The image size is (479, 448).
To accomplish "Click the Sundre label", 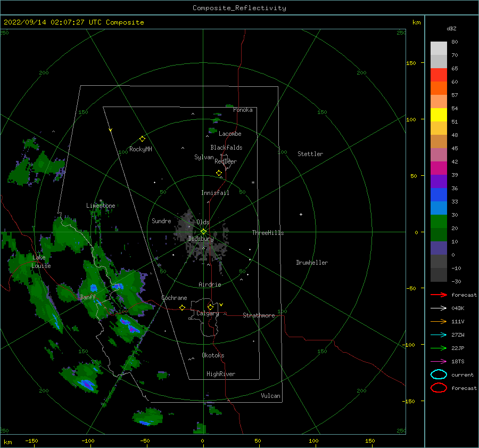I will coord(161,221).
